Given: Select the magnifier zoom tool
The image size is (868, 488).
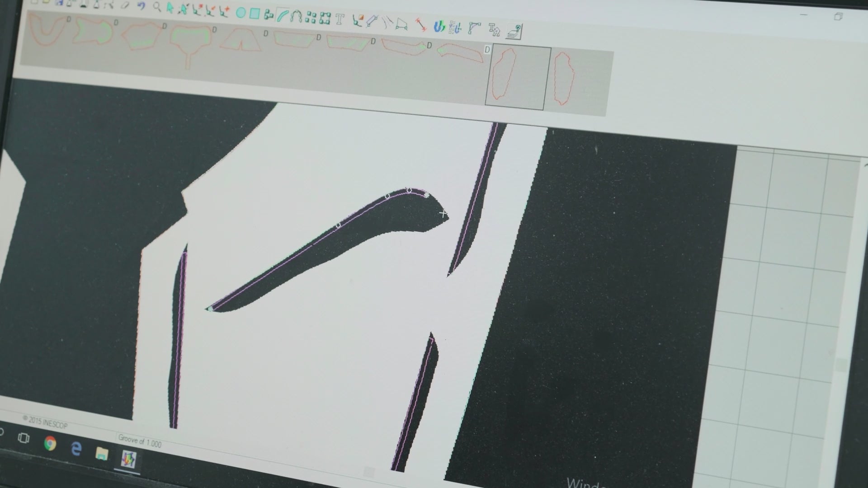Looking at the screenshot, I should point(156,7).
